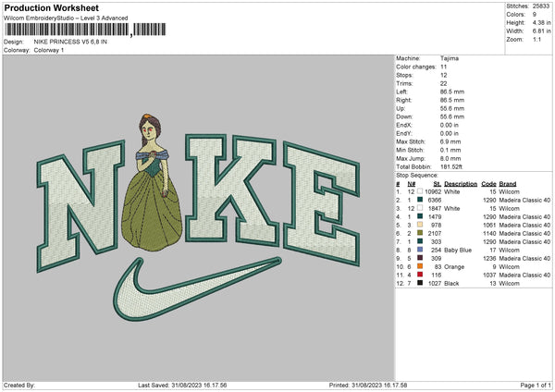Click the 'Colorway 1' value

pyautogui.click(x=49, y=50)
